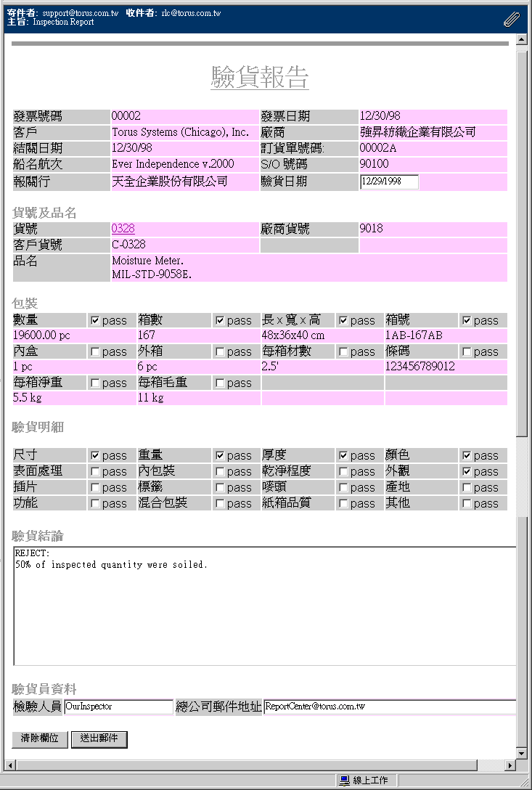
Task: Enable the 嘜頭 pass checkbox
Action: pyautogui.click(x=343, y=488)
